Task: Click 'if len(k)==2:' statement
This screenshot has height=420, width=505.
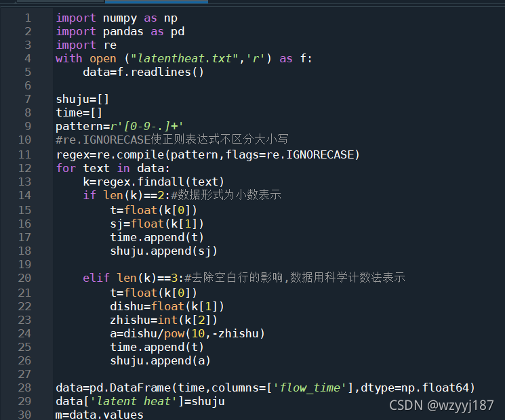Action: [x=126, y=196]
